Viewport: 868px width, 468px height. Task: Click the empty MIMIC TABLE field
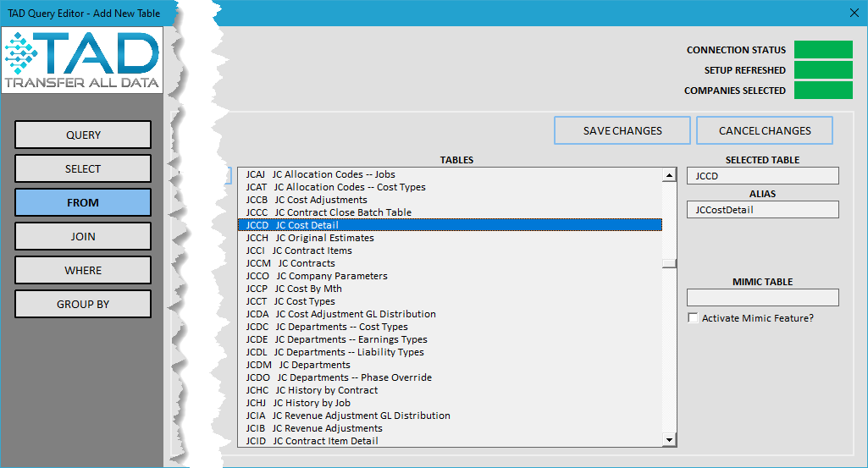[763, 298]
